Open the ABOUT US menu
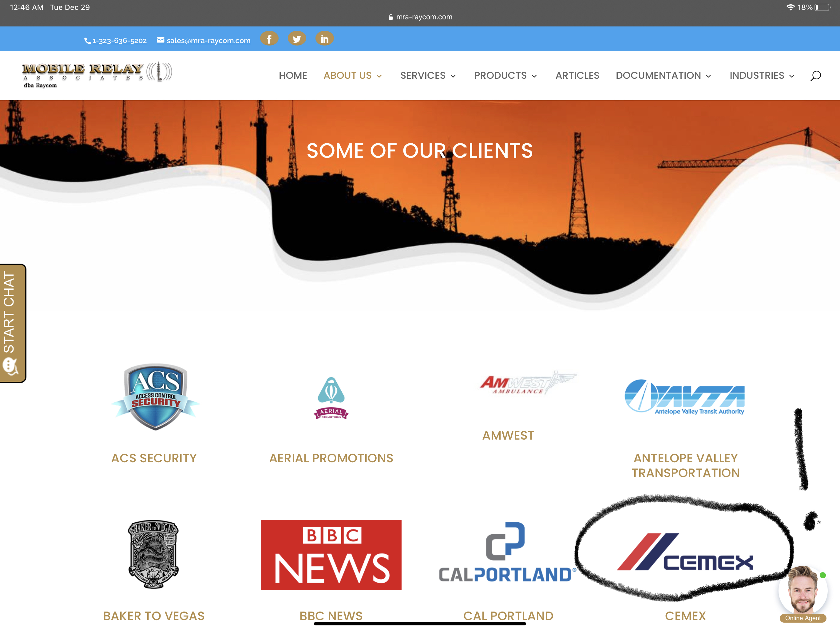 [353, 76]
